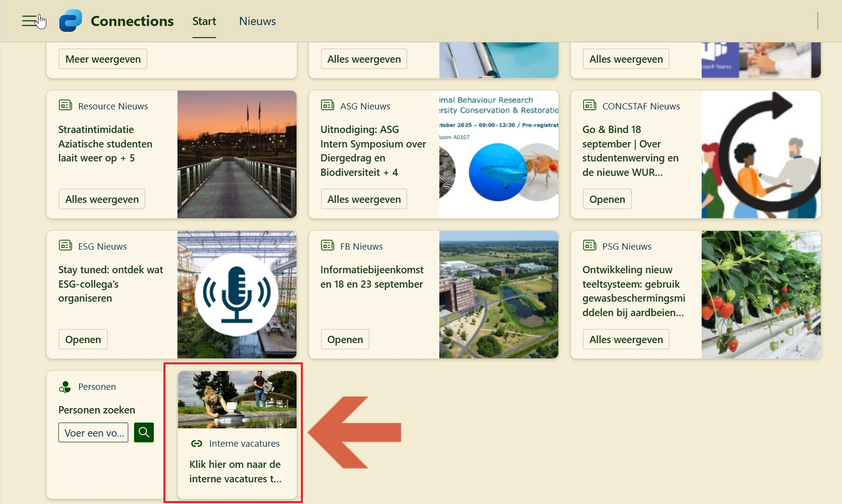Click the Resource Nieuws news icon

click(65, 105)
